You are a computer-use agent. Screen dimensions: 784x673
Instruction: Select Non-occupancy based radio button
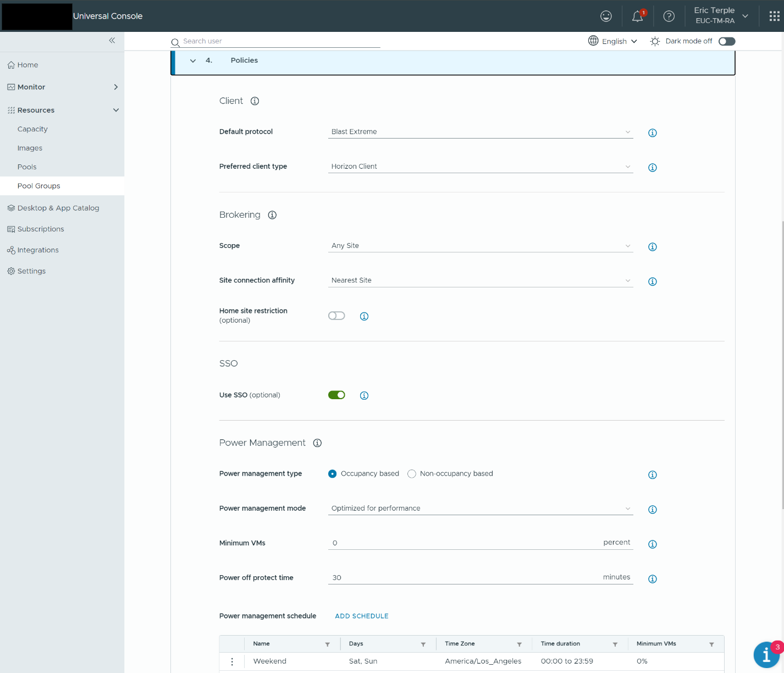click(x=412, y=474)
